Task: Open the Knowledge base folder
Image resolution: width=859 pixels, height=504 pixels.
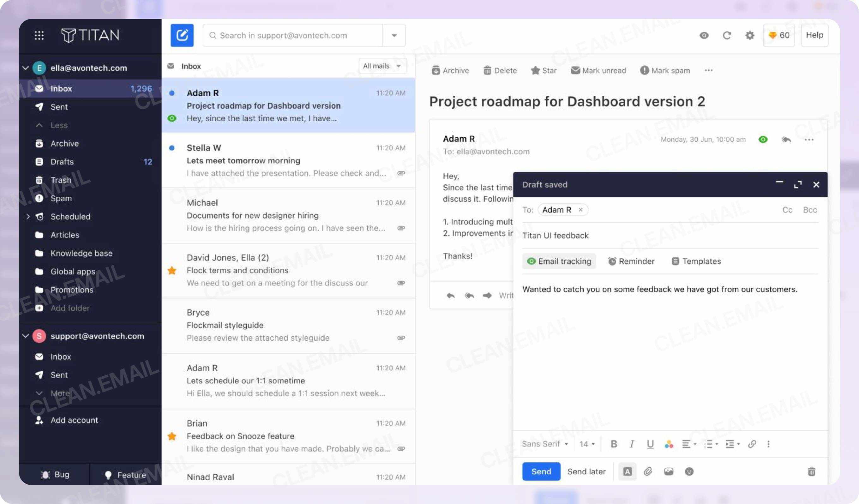Action: (x=82, y=253)
